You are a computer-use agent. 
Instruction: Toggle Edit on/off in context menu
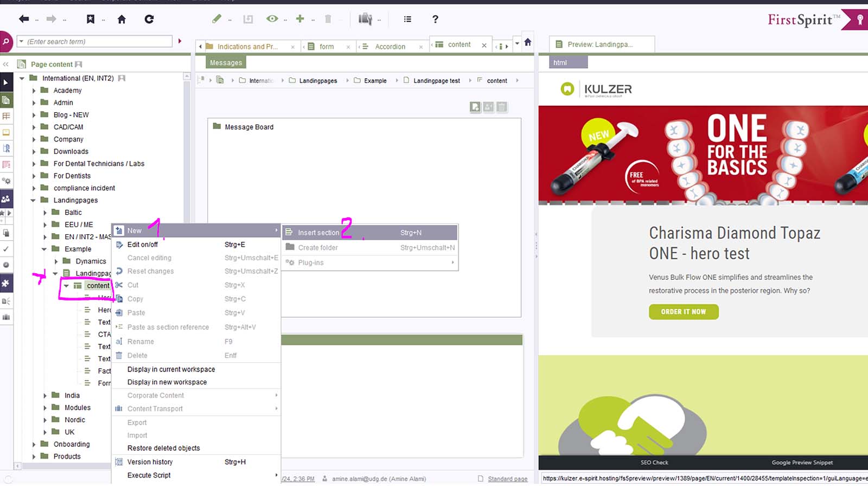pyautogui.click(x=143, y=245)
